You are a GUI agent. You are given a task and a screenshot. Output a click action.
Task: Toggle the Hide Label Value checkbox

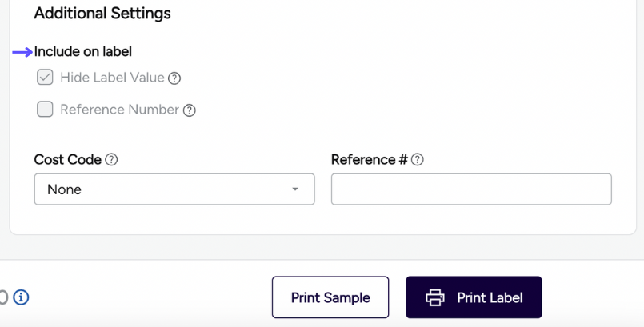click(45, 78)
